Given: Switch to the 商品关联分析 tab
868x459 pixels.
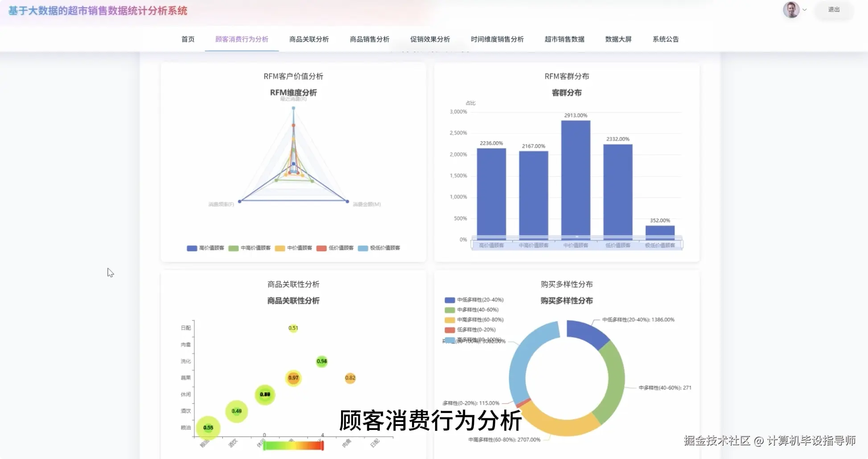Looking at the screenshot, I should pos(309,39).
